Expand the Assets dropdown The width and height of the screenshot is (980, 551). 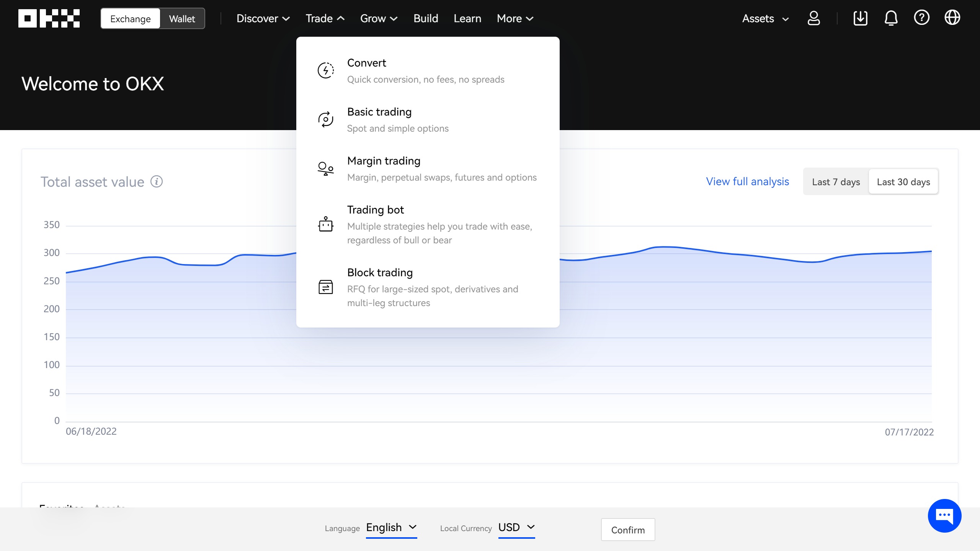[x=765, y=18]
